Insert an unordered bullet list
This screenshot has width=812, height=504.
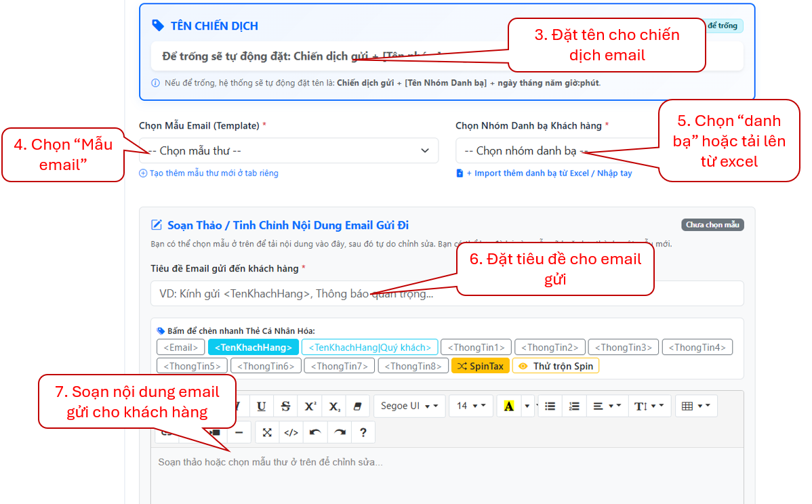pyautogui.click(x=550, y=406)
